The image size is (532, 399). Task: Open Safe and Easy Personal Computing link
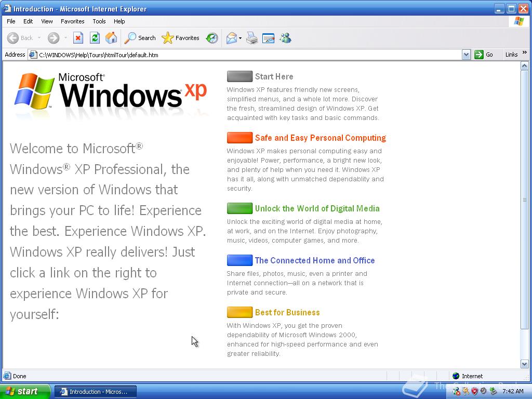(x=321, y=138)
